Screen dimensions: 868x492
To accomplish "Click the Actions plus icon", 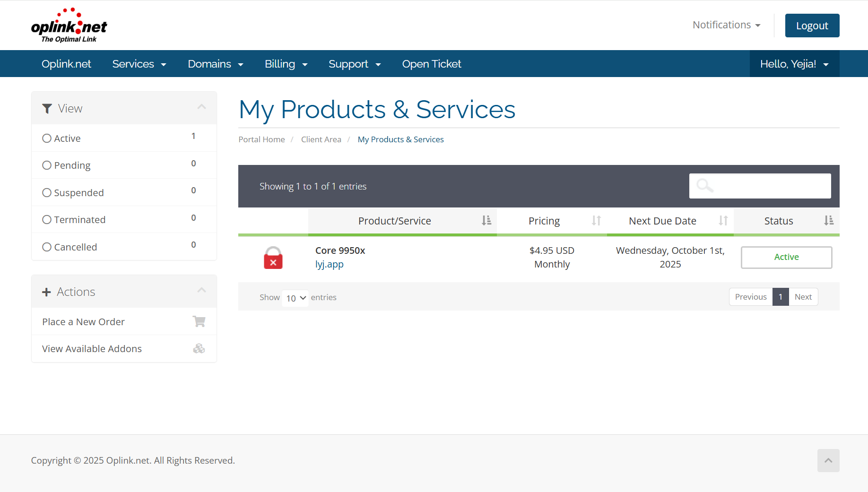I will [x=46, y=292].
